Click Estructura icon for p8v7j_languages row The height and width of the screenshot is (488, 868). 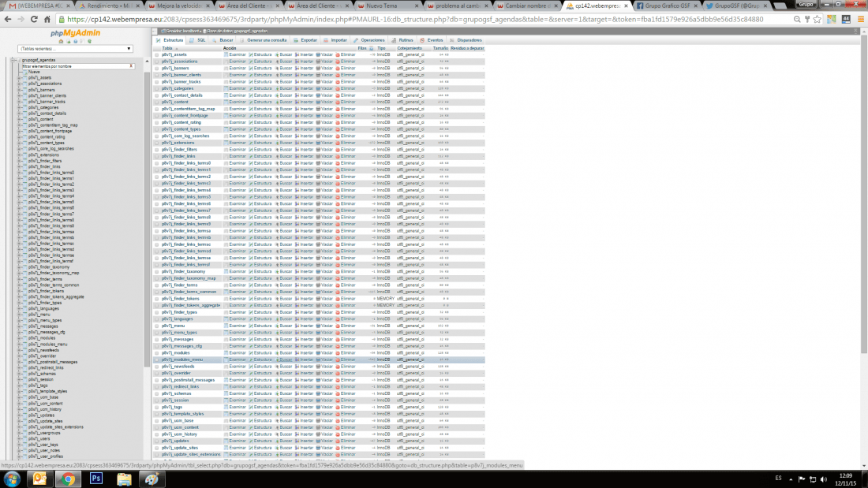point(251,319)
